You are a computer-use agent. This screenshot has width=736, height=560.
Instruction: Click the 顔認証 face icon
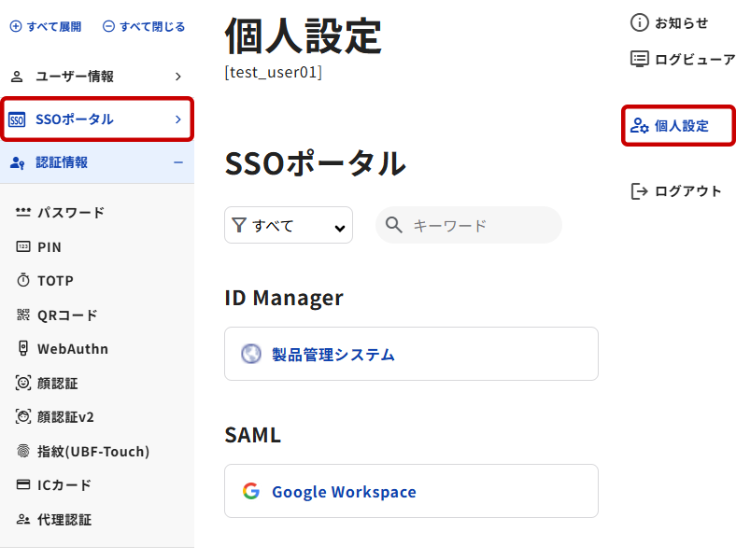pos(23,384)
